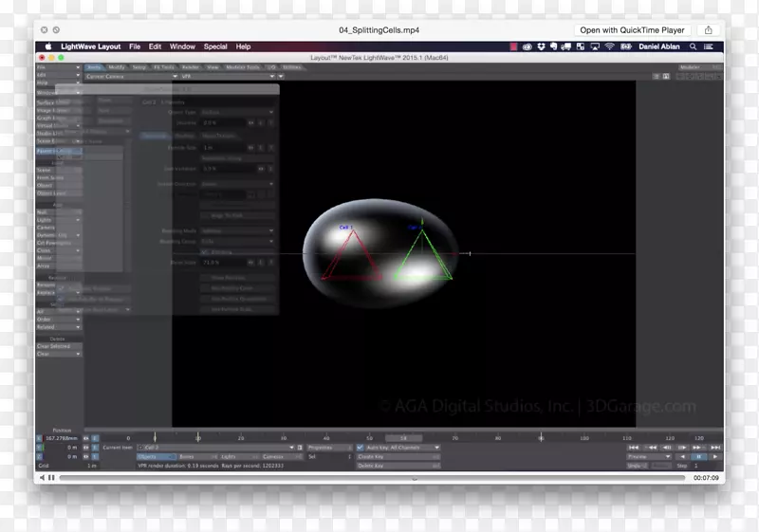Step back one frame
This screenshot has height=532, width=759.
click(667, 448)
